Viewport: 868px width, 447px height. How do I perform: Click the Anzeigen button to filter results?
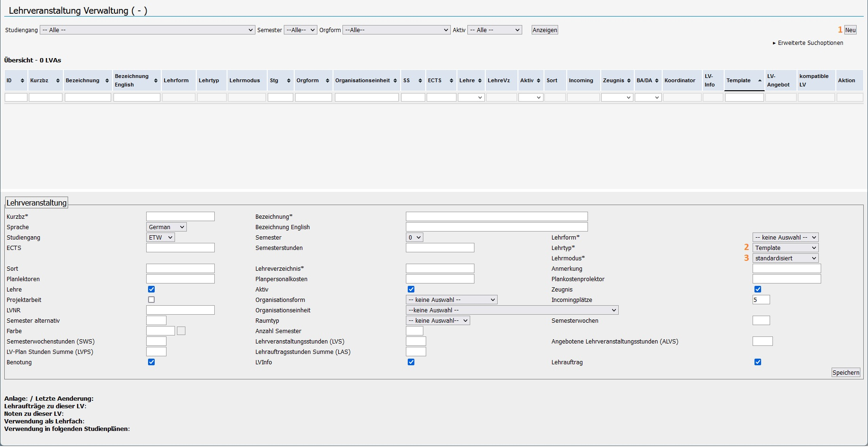pyautogui.click(x=544, y=30)
